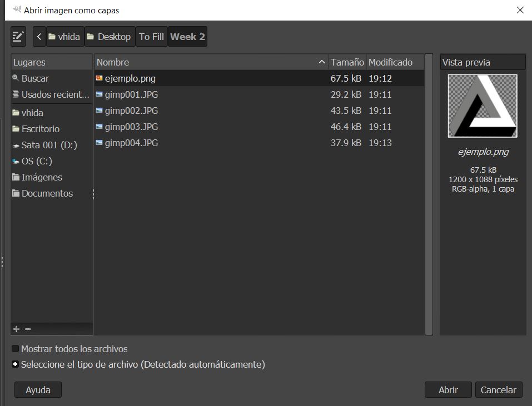Click the Nombre sort direction arrow
This screenshot has height=406, width=532.
point(322,62)
